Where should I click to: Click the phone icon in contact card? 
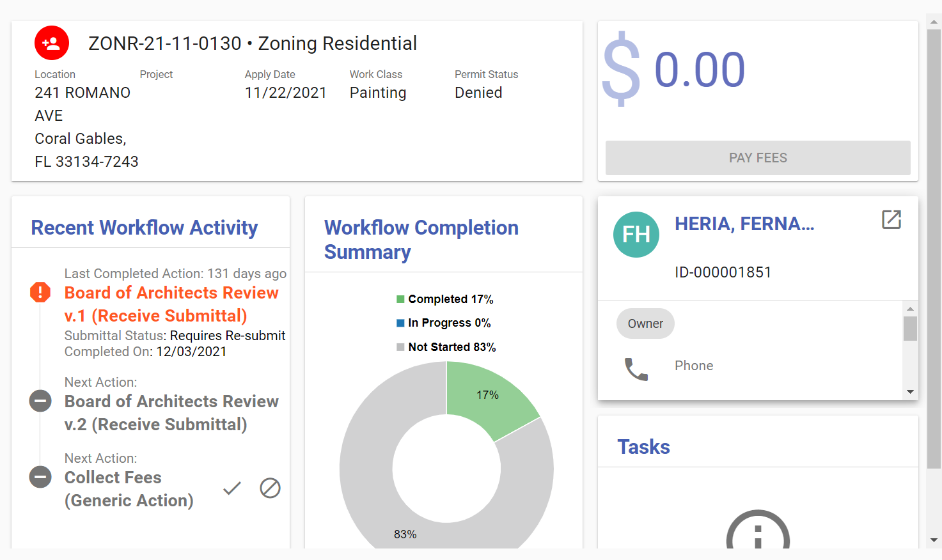click(x=636, y=369)
